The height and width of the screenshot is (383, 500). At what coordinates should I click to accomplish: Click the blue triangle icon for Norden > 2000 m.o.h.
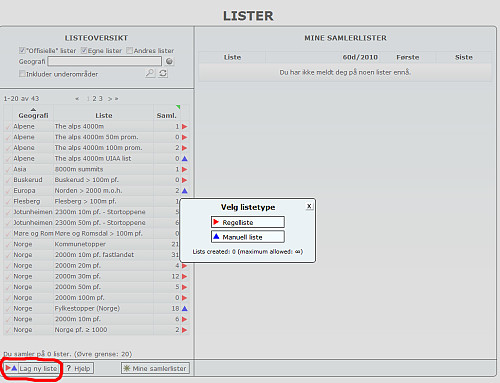(x=185, y=191)
